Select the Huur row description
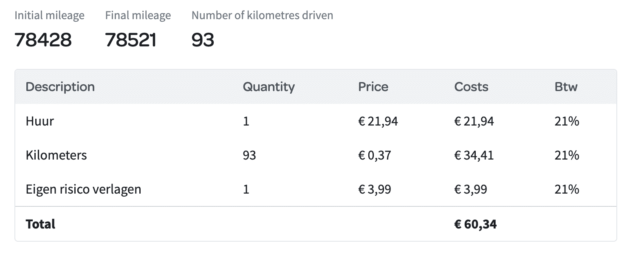The width and height of the screenshot is (644, 257). click(40, 121)
